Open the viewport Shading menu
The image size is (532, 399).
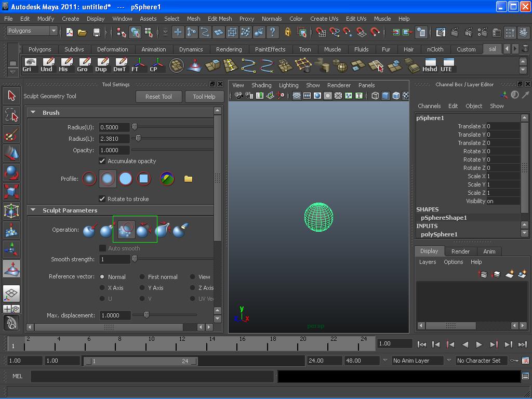pyautogui.click(x=261, y=85)
